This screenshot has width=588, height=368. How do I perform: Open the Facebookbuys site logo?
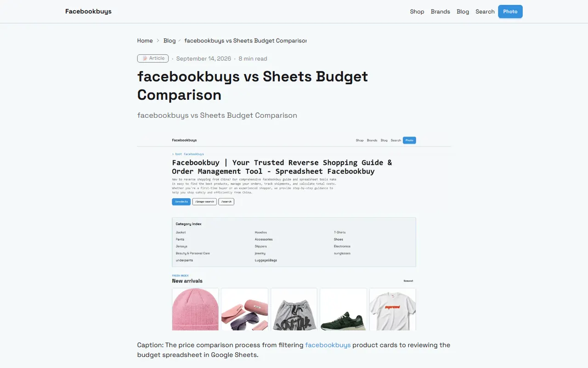coord(88,11)
